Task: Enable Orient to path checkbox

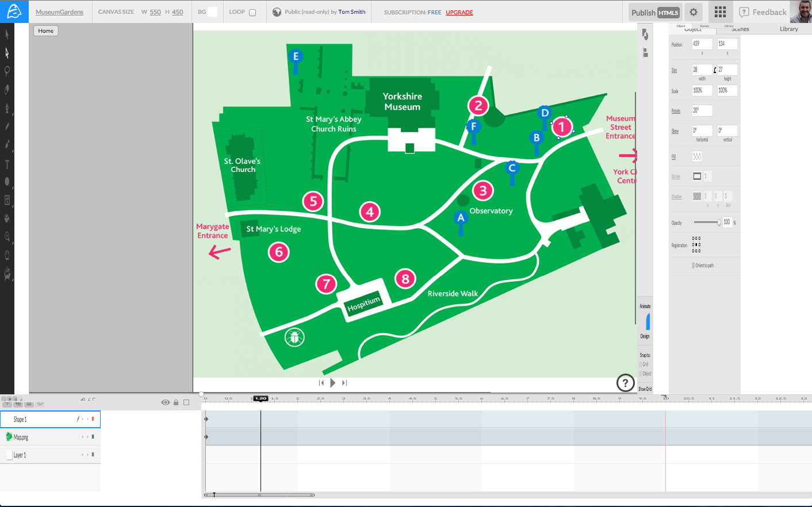Action: (x=694, y=266)
